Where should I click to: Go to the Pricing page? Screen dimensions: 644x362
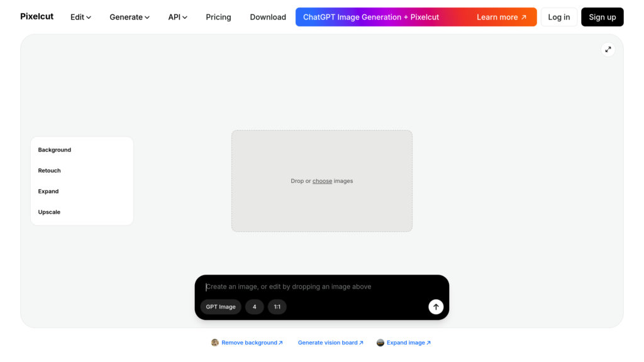click(218, 17)
